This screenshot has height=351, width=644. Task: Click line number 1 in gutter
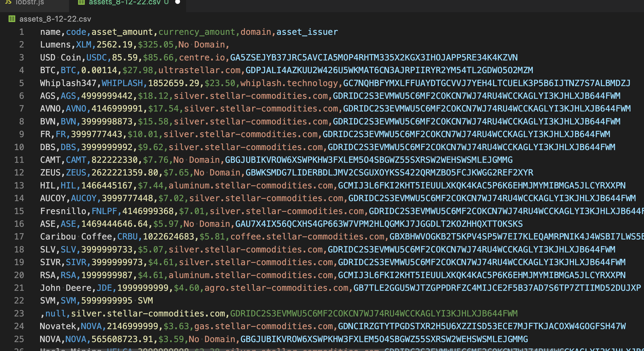click(22, 32)
